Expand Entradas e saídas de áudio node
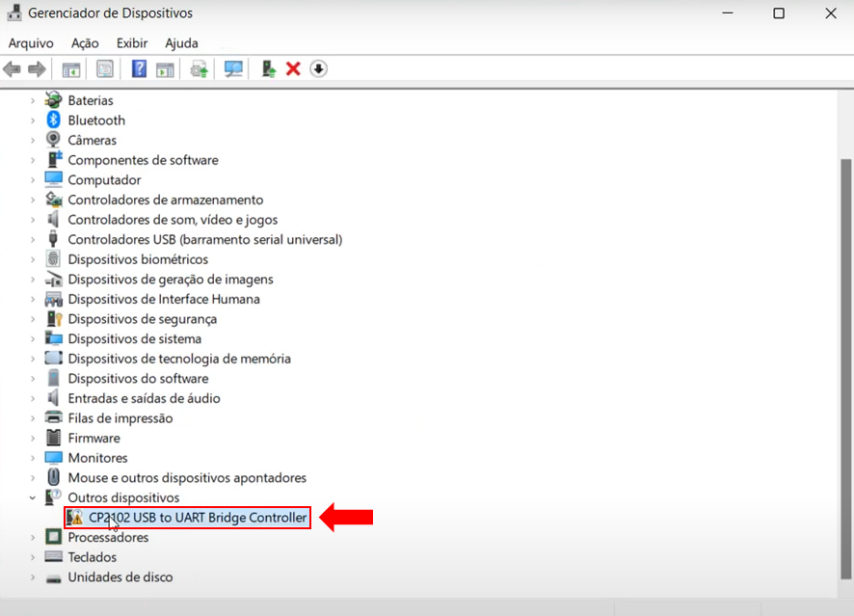Screen dimensions: 854x616 (33, 398)
